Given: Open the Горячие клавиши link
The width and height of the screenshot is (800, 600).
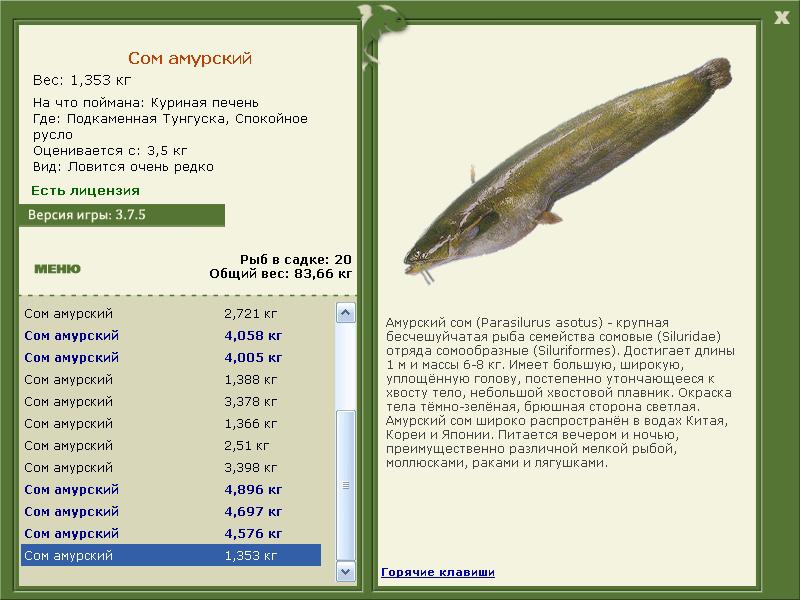Looking at the screenshot, I should coord(438,572).
